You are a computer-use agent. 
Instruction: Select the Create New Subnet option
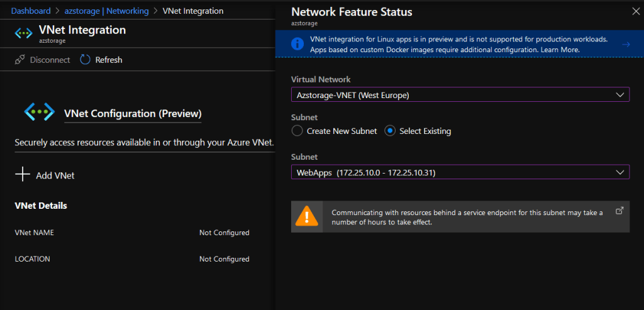click(x=297, y=131)
